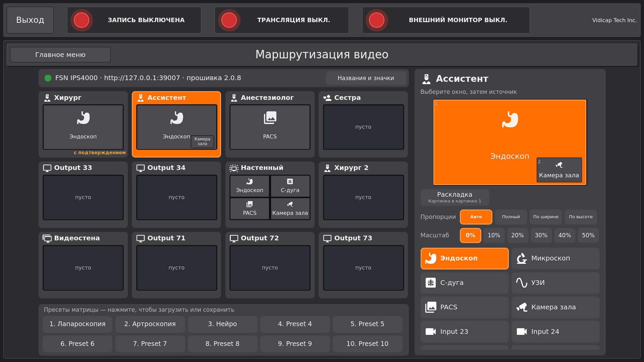The width and height of the screenshot is (644, 362).
Task: Load preset 9. Preset 9
Action: click(x=295, y=344)
